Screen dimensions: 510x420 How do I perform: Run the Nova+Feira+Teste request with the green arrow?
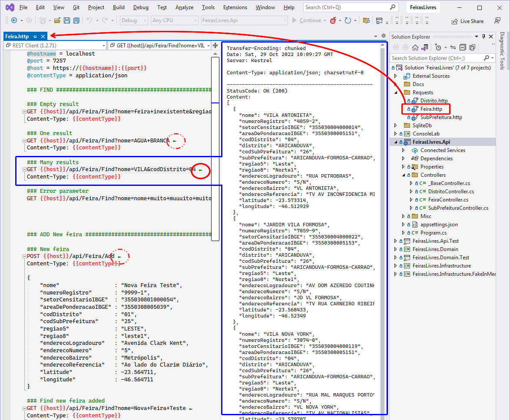pyautogui.click(x=191, y=409)
